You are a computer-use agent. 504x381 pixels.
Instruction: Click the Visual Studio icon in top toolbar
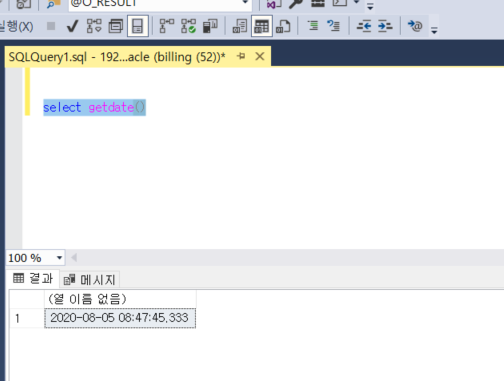coord(274,3)
